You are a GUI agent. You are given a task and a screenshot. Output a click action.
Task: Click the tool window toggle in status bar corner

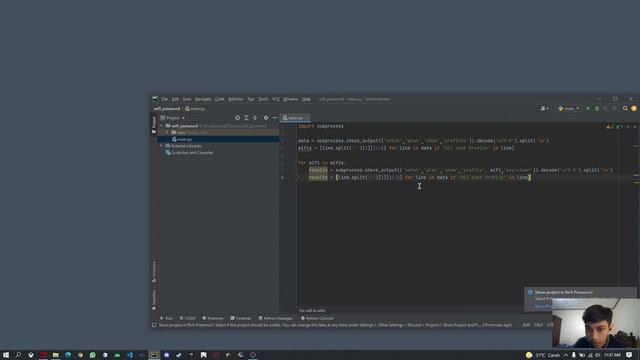point(154,325)
